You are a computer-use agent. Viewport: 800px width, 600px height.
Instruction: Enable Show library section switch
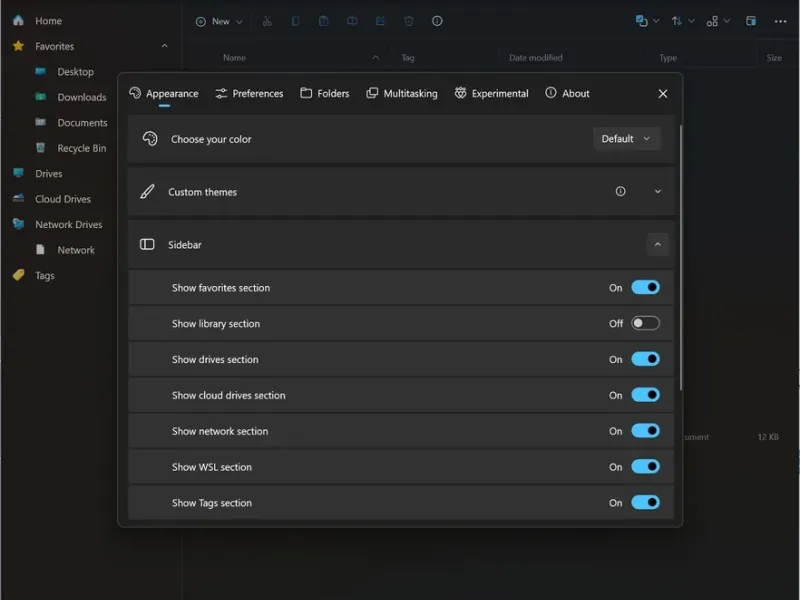[645, 323]
